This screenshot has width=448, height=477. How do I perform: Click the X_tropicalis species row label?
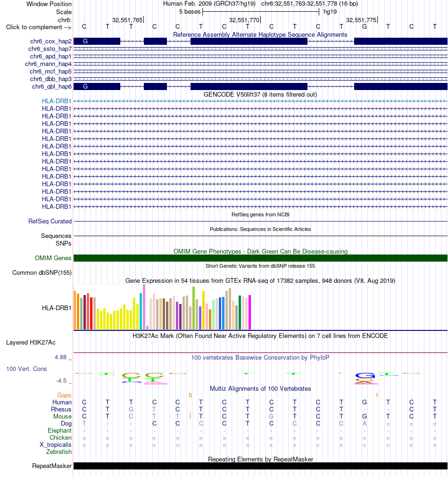(56, 445)
